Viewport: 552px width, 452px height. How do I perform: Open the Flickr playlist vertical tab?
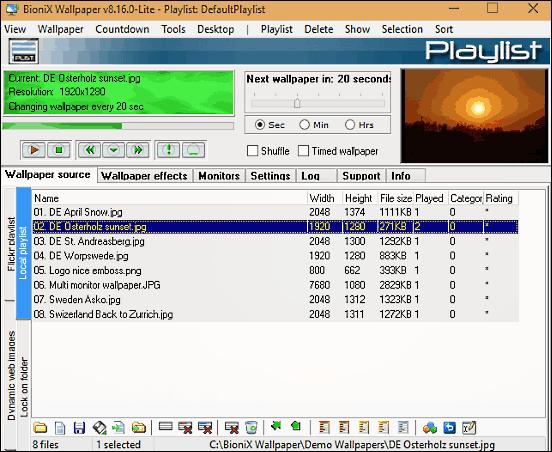(11, 244)
